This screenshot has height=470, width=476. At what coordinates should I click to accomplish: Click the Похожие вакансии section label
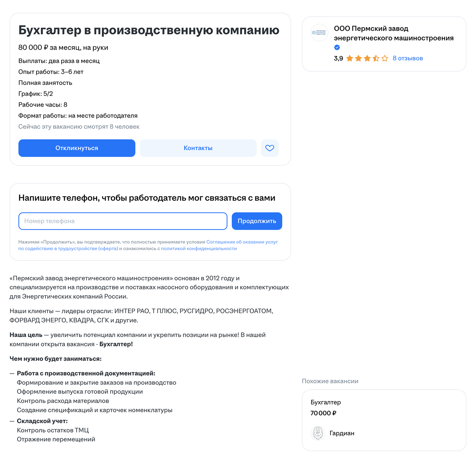(330, 381)
